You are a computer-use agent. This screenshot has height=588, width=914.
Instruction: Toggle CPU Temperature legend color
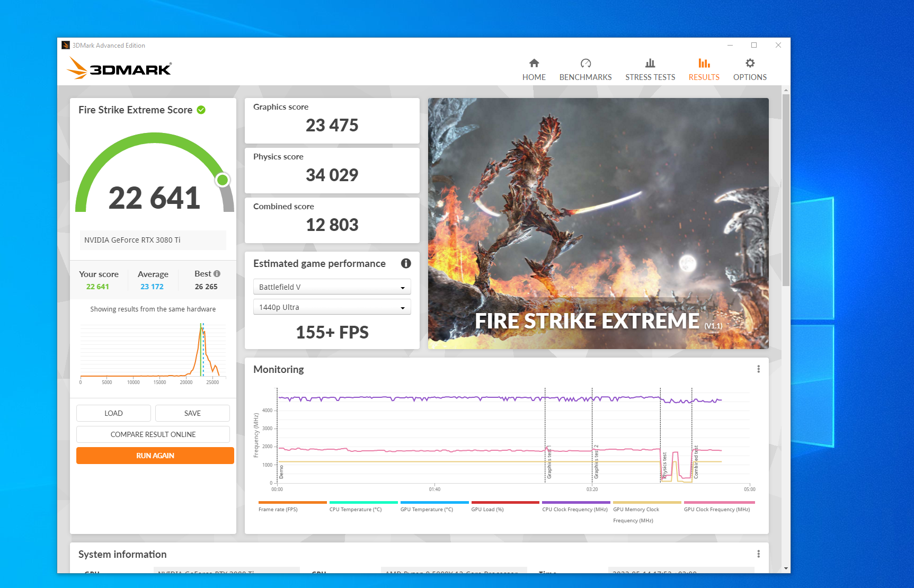(x=363, y=502)
